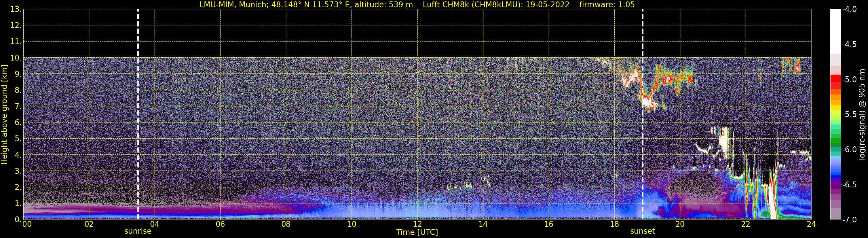Click the time axis tick '02'
The height and width of the screenshot is (238, 868).
(89, 224)
